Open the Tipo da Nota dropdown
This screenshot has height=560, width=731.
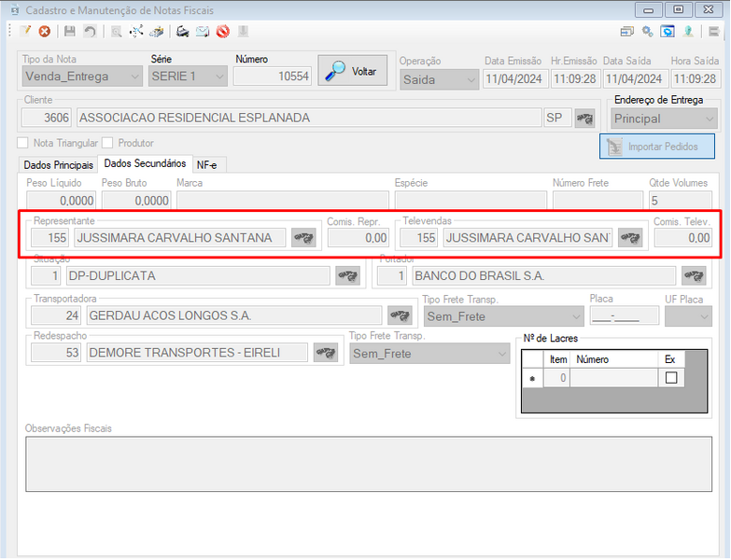point(82,77)
